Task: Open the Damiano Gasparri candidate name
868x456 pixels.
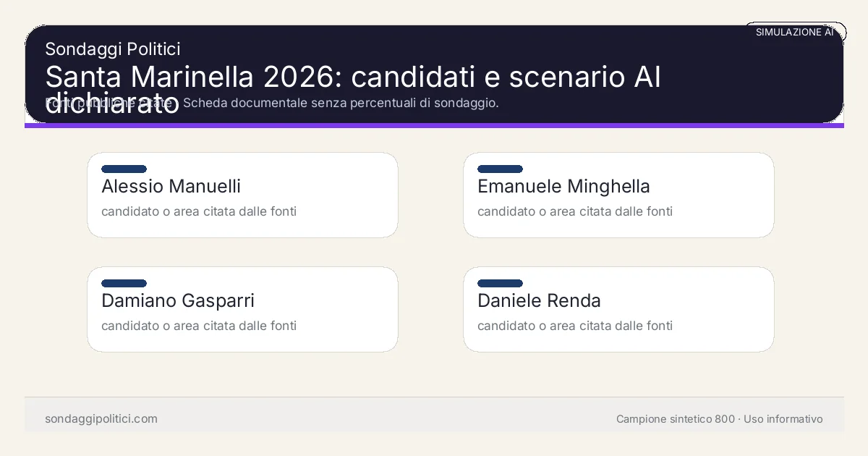Action: (178, 301)
